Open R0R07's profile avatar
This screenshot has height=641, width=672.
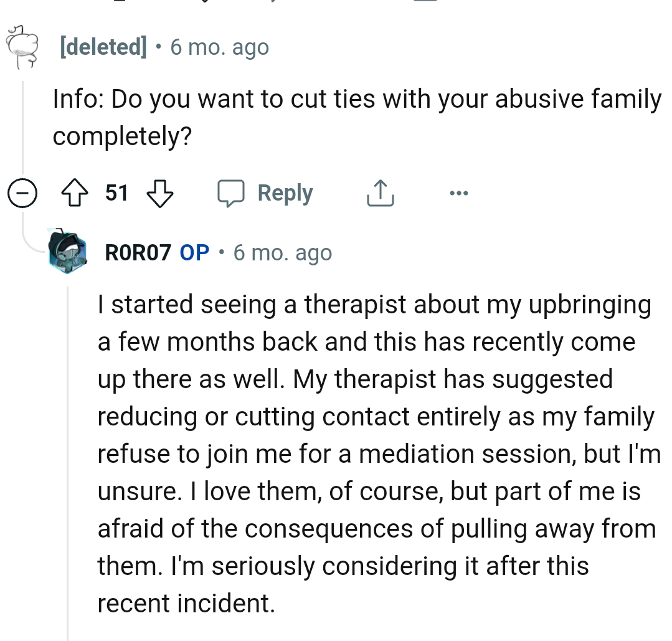pyautogui.click(x=67, y=252)
